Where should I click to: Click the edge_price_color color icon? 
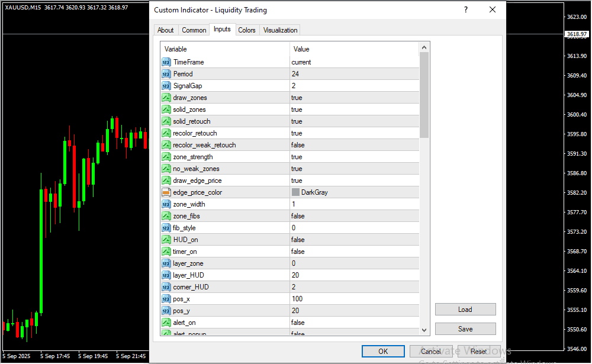pyautogui.click(x=166, y=192)
